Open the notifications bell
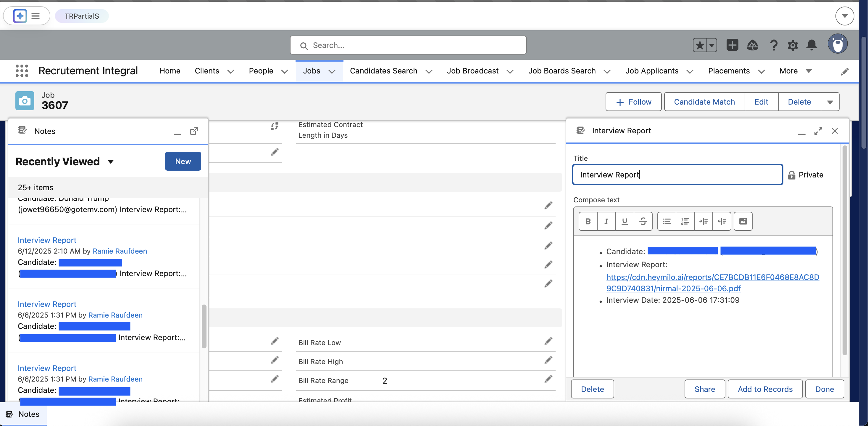This screenshot has height=426, width=868. click(x=811, y=45)
